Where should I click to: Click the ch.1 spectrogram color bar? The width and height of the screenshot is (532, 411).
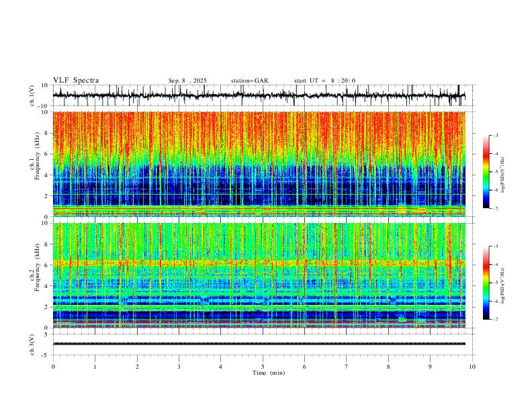[486, 172]
